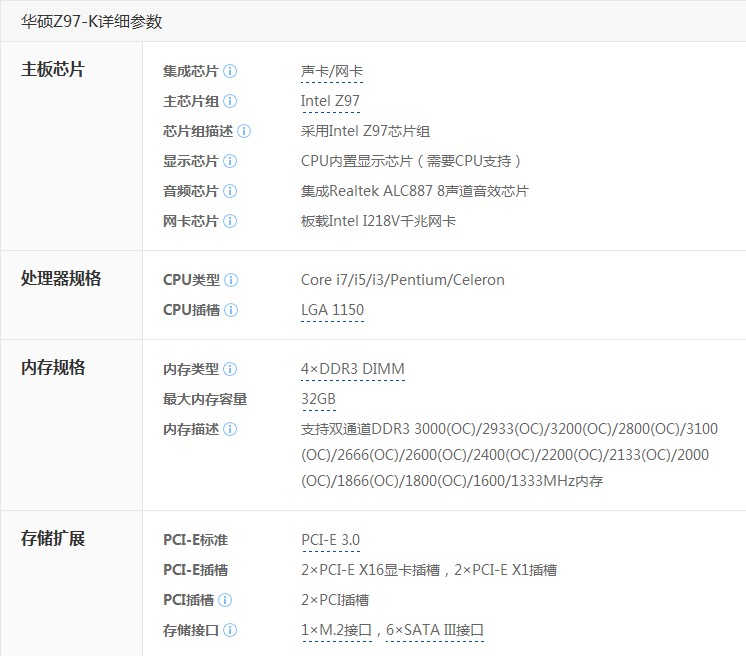The image size is (746, 656).
Task: Click info icon next to 集成芯片
Action: pos(230,71)
